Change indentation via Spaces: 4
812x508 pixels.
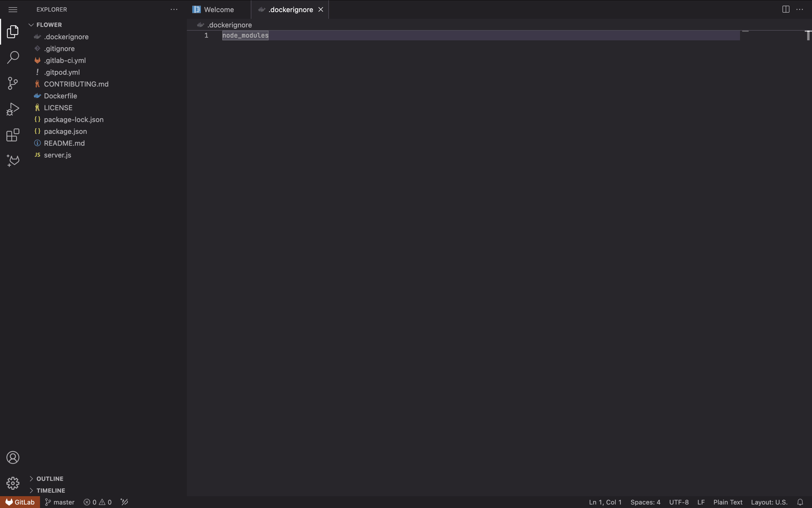click(x=645, y=502)
